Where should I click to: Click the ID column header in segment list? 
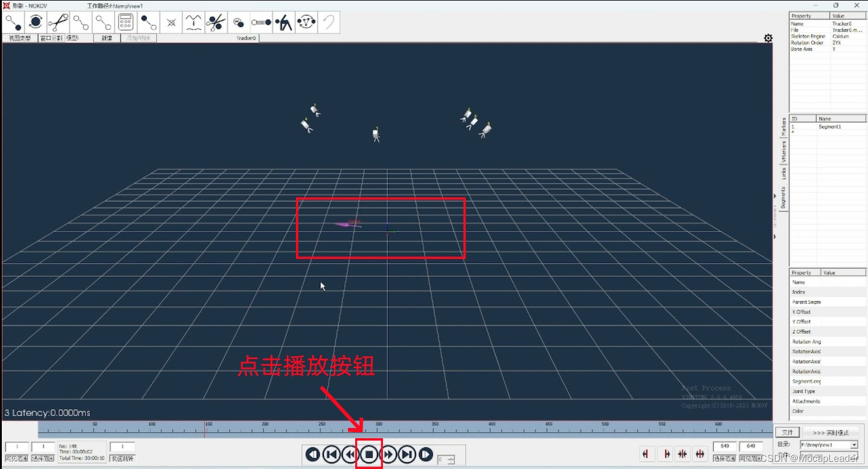pos(803,119)
